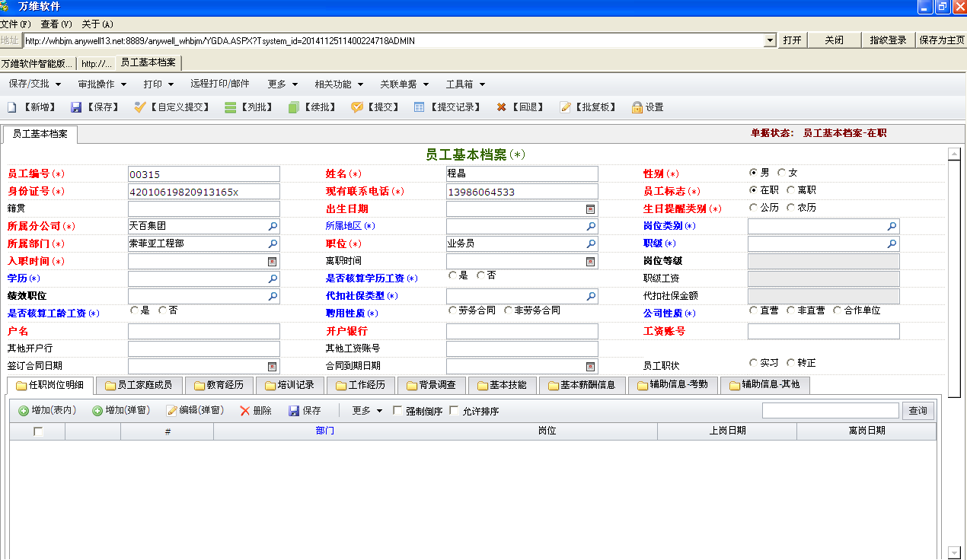Enable the 强制倒序 checkbox
967x560 pixels.
click(x=397, y=411)
